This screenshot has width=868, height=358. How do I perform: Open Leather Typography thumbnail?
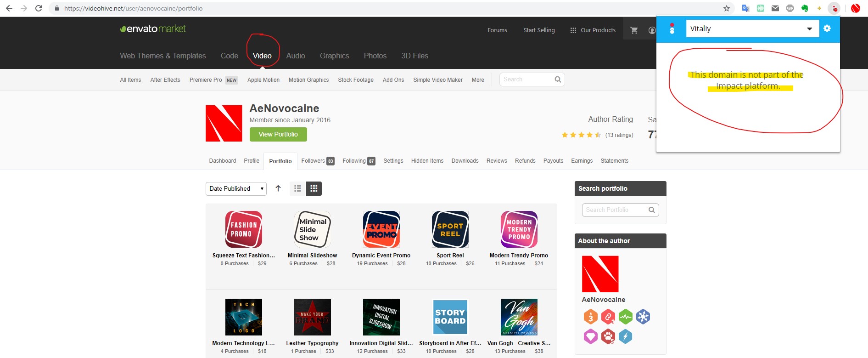tap(313, 317)
